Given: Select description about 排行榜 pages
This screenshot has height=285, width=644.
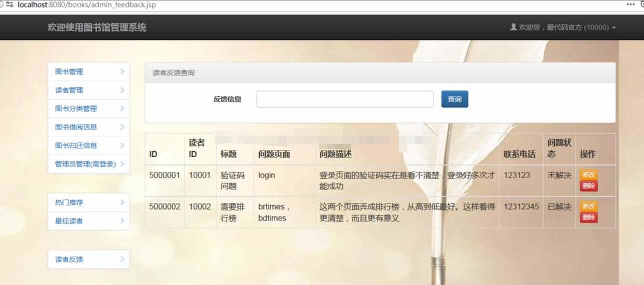Looking at the screenshot, I should (x=407, y=212).
